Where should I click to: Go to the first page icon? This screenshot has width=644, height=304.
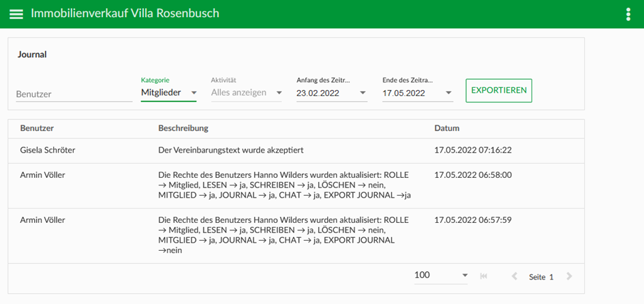pyautogui.click(x=483, y=277)
